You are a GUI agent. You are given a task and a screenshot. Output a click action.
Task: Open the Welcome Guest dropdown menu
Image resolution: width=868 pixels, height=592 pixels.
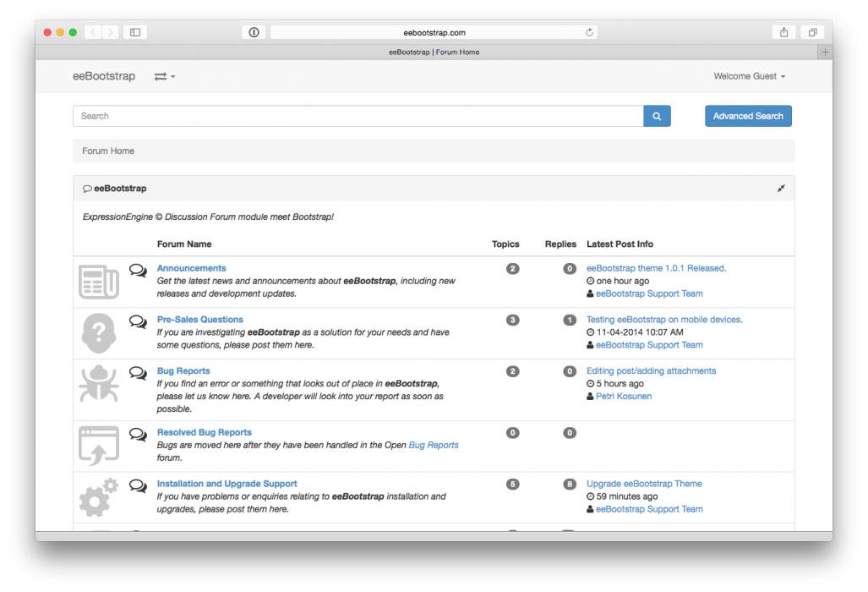750,76
